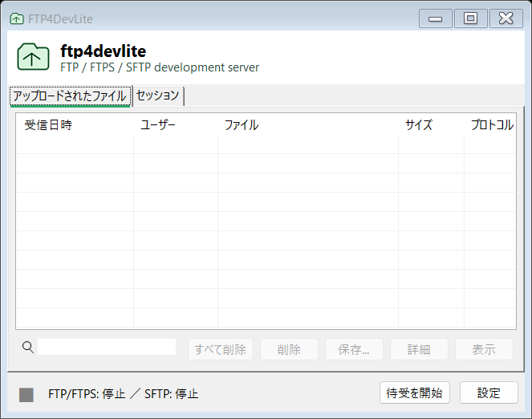Click the 削除 button
Screen dimensions: 532x419
coord(289,349)
